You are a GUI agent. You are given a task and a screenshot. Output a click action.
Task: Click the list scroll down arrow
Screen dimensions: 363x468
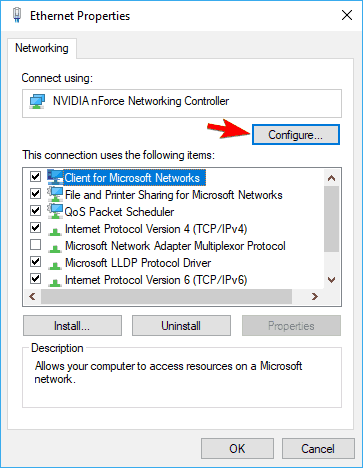tap(331, 280)
